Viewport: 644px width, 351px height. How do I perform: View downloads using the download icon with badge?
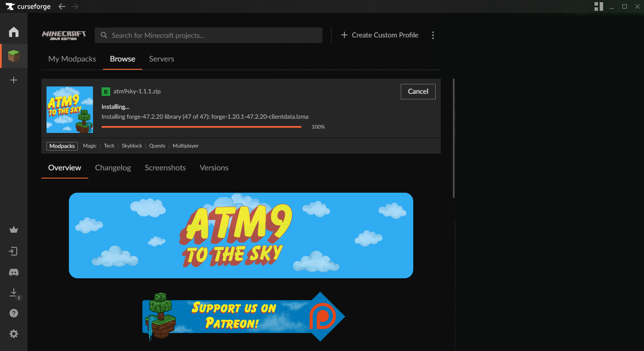pyautogui.click(x=13, y=292)
